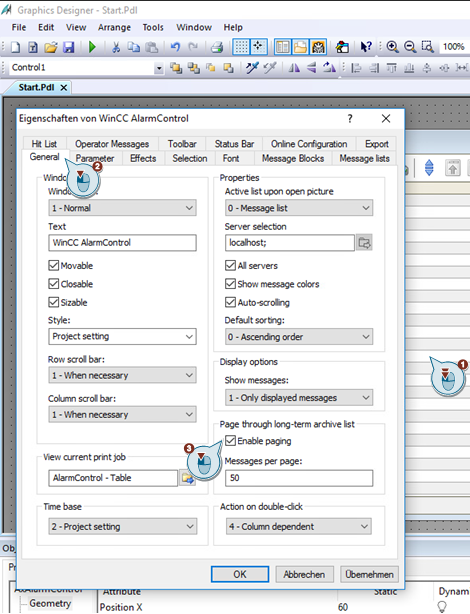
Task: Undo last action arrow icon
Action: 175,47
